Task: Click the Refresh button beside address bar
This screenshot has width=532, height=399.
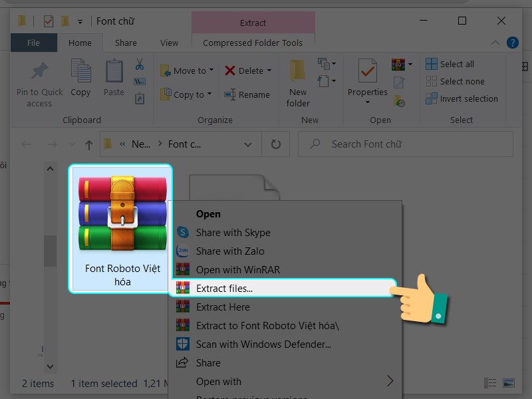Action: pyautogui.click(x=276, y=144)
